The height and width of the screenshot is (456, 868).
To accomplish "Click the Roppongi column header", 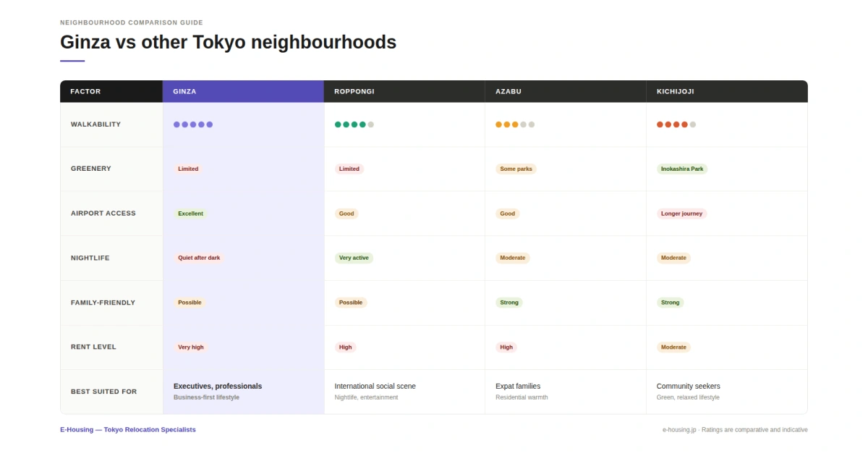I will coord(404,91).
